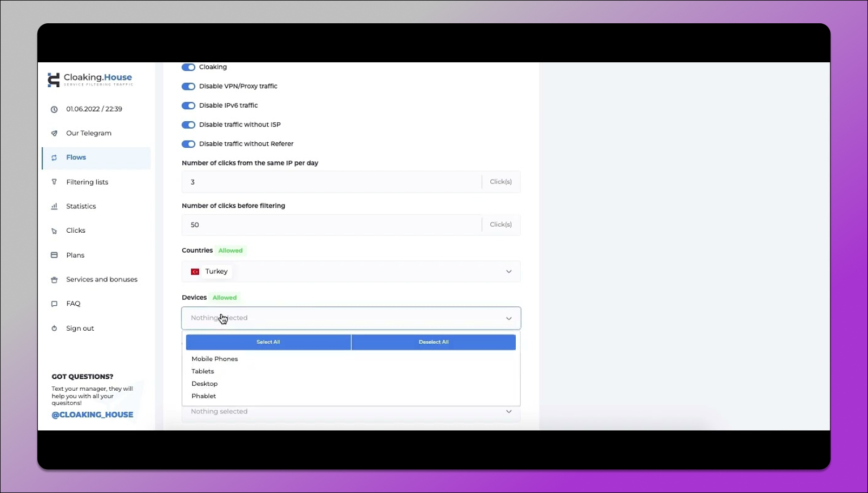The width and height of the screenshot is (868, 493).
Task: Expand the Countries dropdown showing Turkey
Action: click(508, 272)
